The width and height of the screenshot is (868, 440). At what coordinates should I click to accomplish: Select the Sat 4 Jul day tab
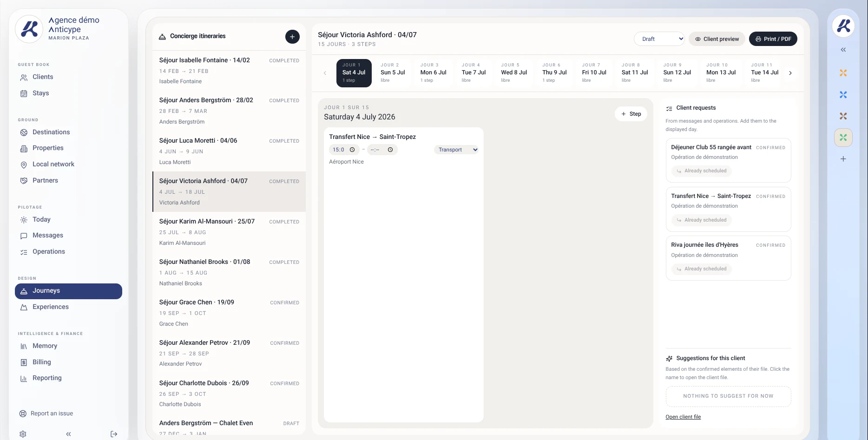[354, 73]
